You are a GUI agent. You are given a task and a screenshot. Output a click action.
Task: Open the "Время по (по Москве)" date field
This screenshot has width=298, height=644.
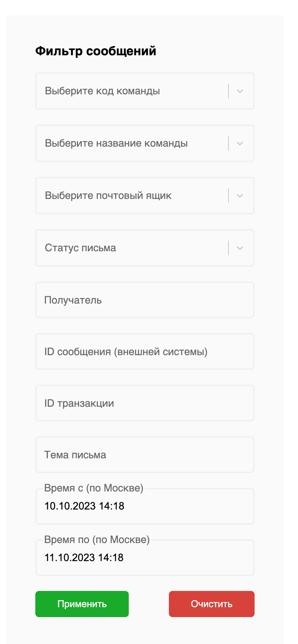pyautogui.click(x=145, y=558)
